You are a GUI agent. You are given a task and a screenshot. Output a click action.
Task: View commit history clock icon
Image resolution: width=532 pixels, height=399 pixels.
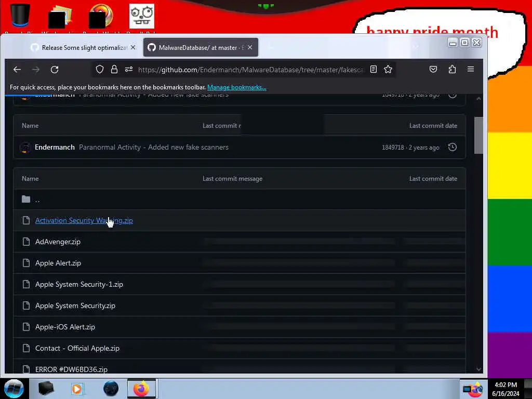point(453,147)
